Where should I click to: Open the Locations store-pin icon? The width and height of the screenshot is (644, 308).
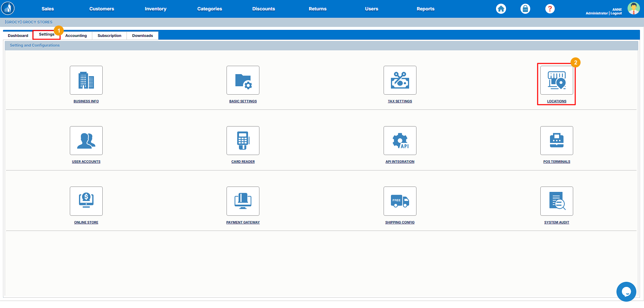556,80
